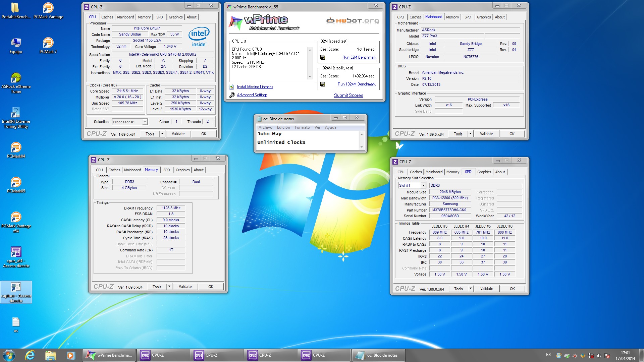Click the BIOS version P2.10 field

point(470,78)
